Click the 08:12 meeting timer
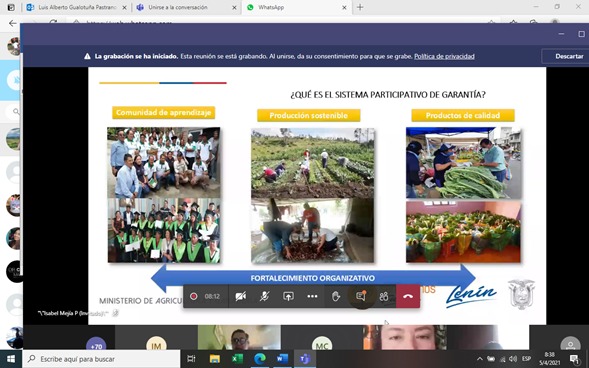The width and height of the screenshot is (589, 368). pyautogui.click(x=212, y=296)
